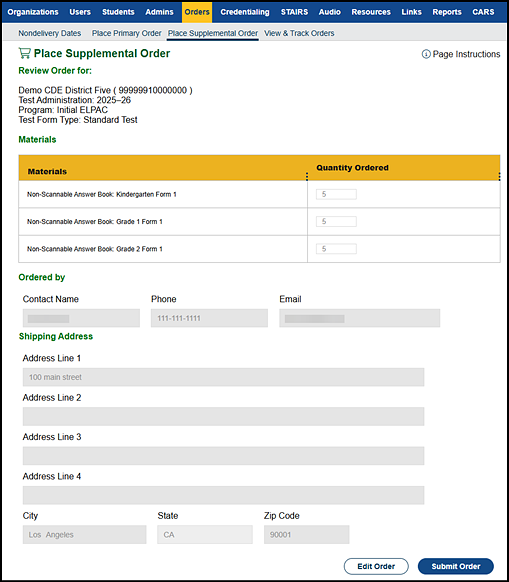Click the City field with Los Angeles

point(84,534)
